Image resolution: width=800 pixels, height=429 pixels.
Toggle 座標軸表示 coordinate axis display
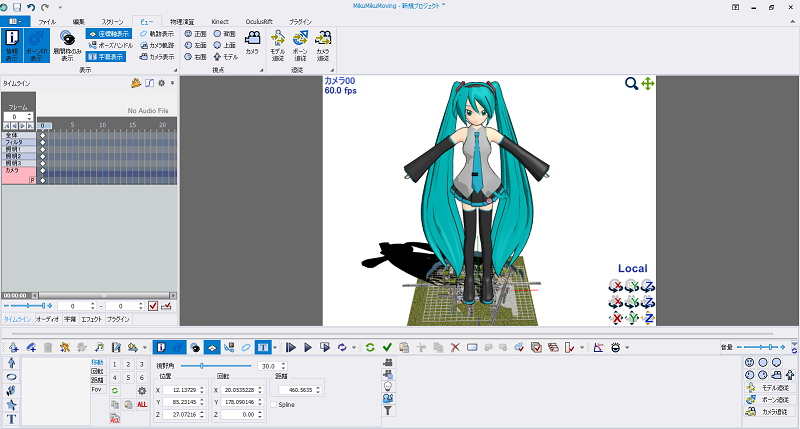click(109, 34)
